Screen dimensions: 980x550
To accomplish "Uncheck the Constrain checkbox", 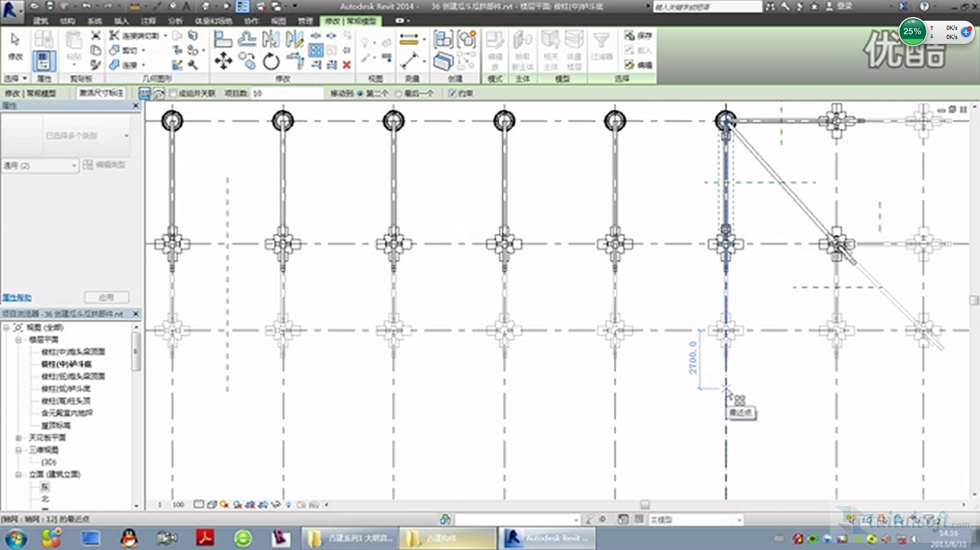I will pyautogui.click(x=452, y=93).
